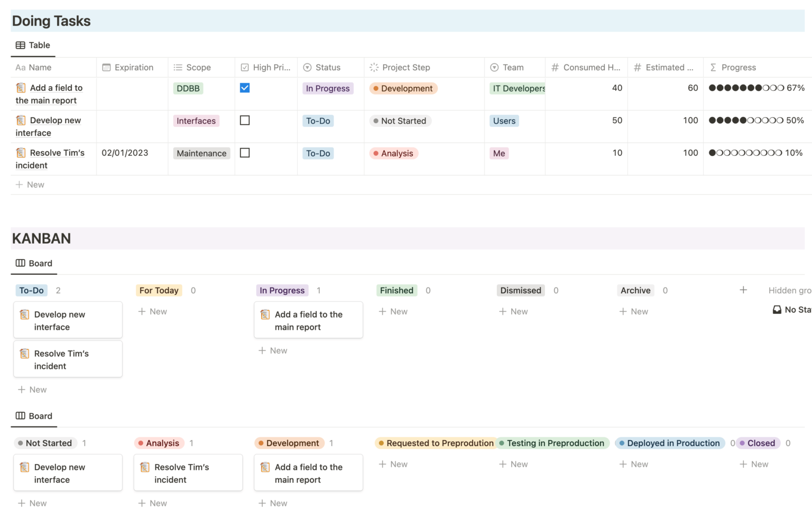Click the board icon next to the KANBAN Board view
Image resolution: width=812 pixels, height=511 pixels.
(x=20, y=263)
